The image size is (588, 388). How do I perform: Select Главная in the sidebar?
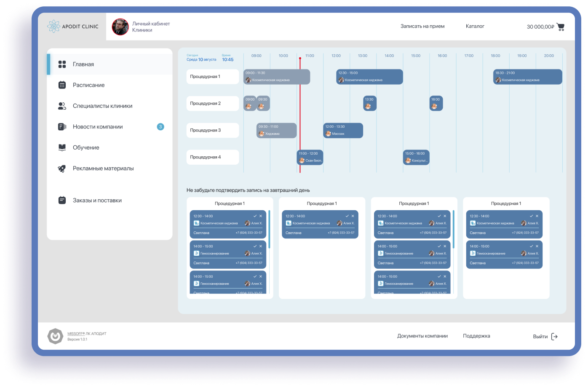[x=110, y=64]
